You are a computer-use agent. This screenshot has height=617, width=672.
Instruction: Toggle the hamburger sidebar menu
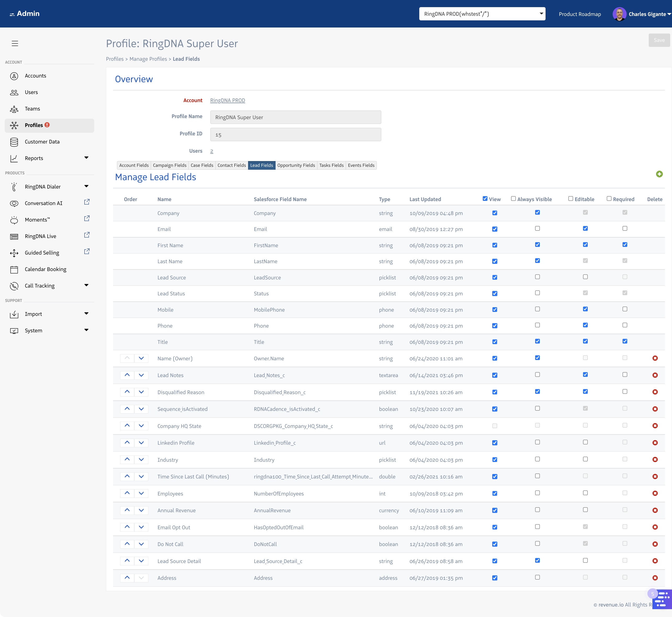point(15,43)
